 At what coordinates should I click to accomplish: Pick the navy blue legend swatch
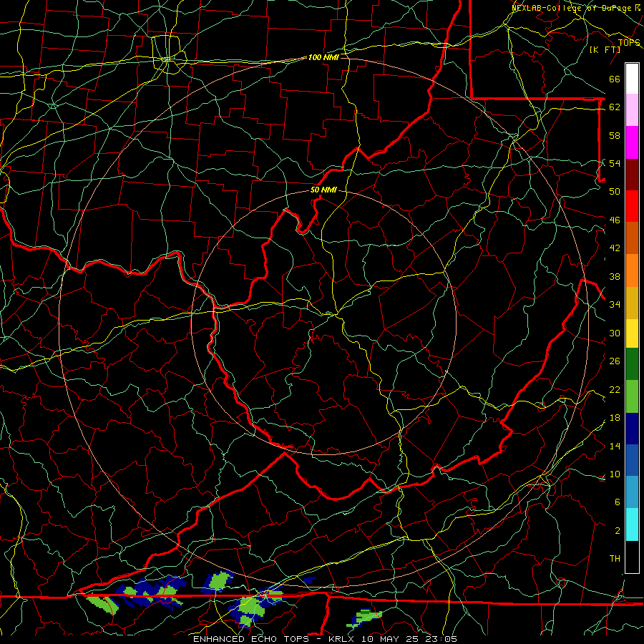[x=632, y=429]
